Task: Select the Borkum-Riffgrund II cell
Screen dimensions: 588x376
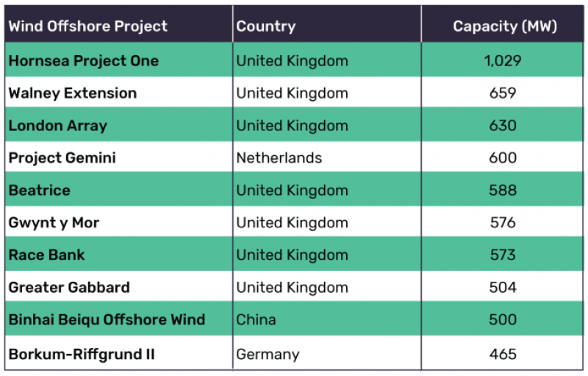Action: (82, 355)
